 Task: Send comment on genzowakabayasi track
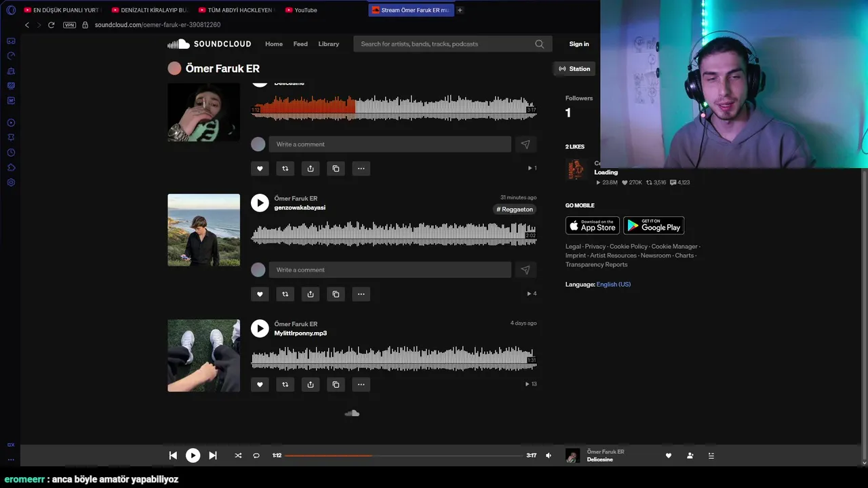(x=525, y=270)
